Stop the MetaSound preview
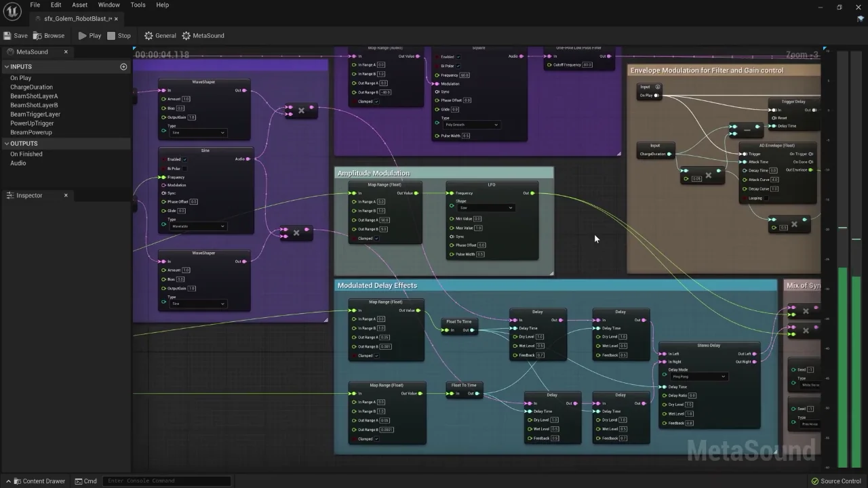 coord(119,36)
